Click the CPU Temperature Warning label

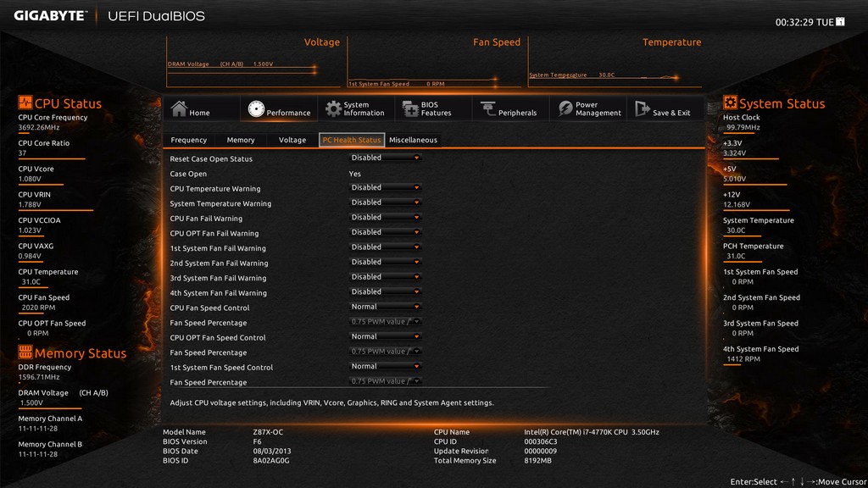pos(214,189)
